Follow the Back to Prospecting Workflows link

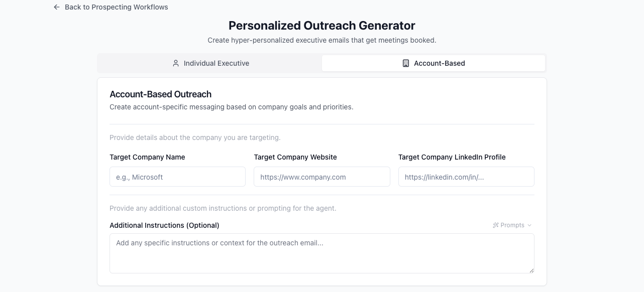coord(116,7)
